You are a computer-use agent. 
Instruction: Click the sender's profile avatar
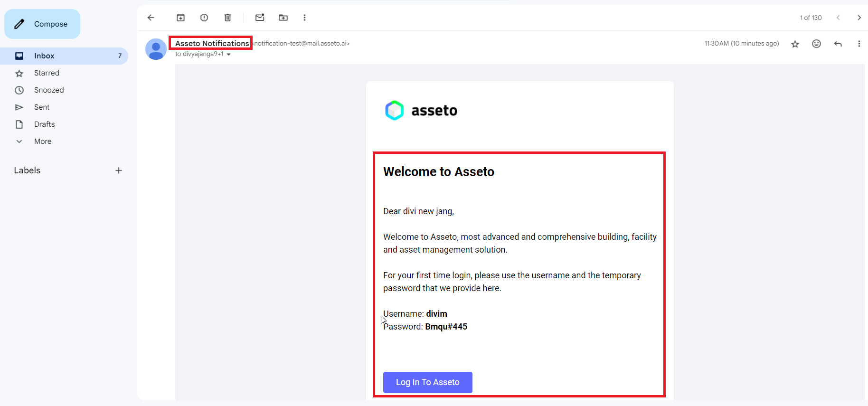pyautogui.click(x=156, y=49)
